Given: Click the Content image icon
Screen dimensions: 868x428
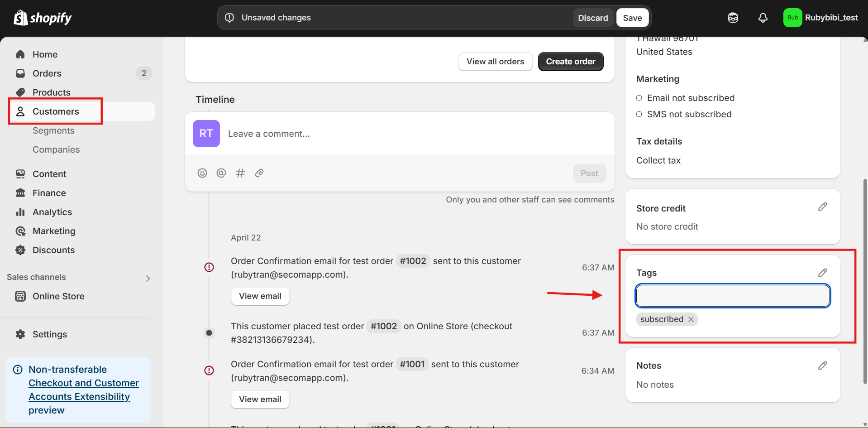Looking at the screenshot, I should [x=20, y=174].
